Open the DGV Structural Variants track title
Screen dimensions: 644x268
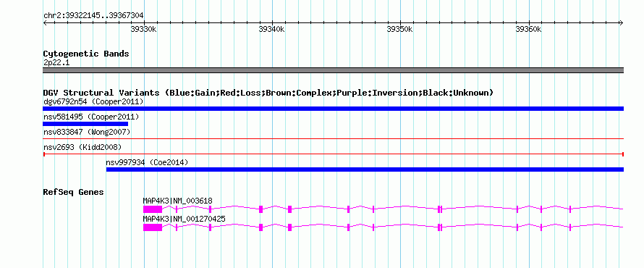268,93
